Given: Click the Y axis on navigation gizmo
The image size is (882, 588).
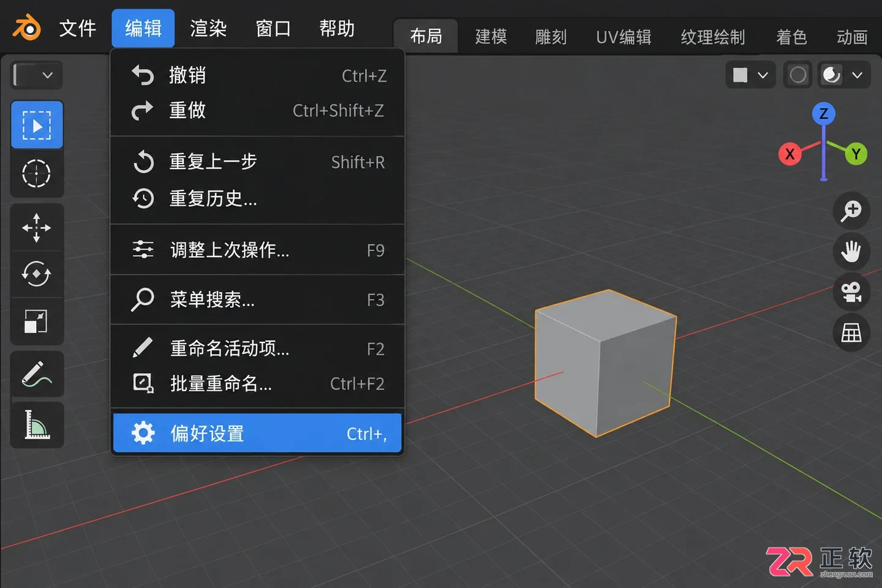Looking at the screenshot, I should (856, 153).
